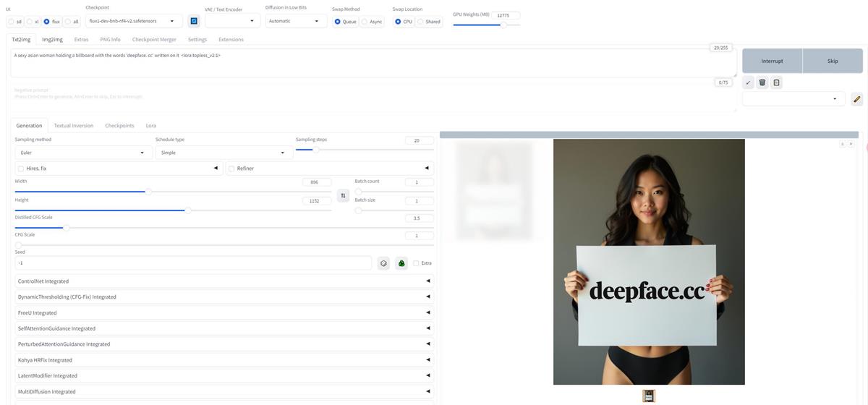Screen dimensions: 868x405
Task: Click the positive prompt text area
Action: pos(373,62)
